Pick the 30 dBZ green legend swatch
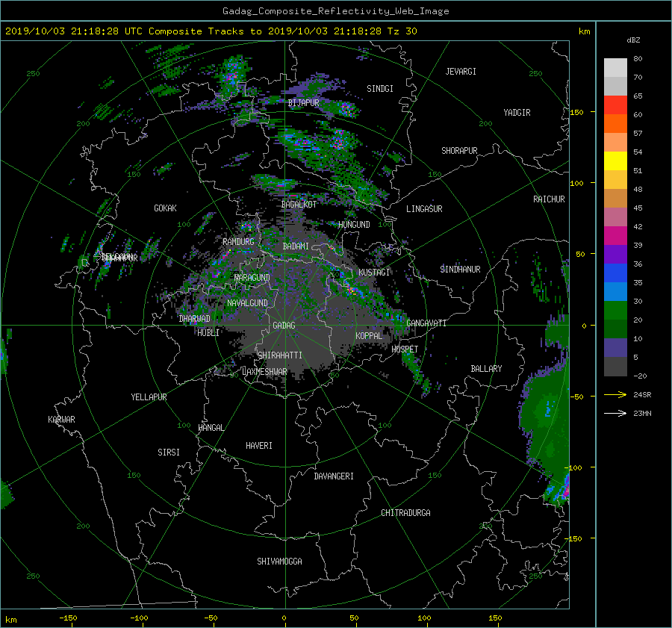The image size is (672, 628). click(x=615, y=311)
